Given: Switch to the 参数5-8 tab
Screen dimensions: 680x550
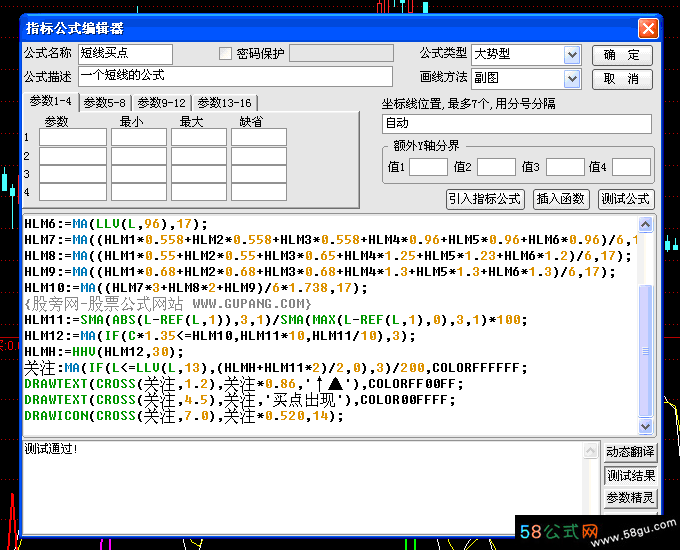Looking at the screenshot, I should [104, 102].
